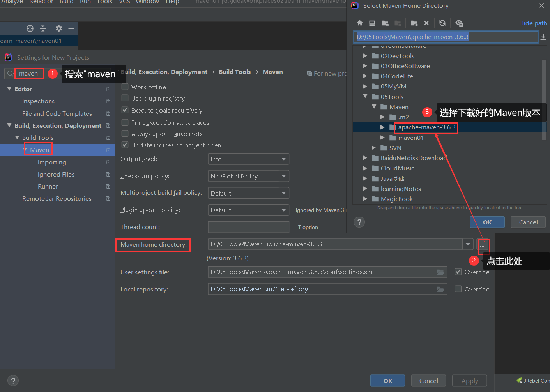Enable Always update snapshots checkbox
Screen dimensions: 550x392
click(125, 133)
